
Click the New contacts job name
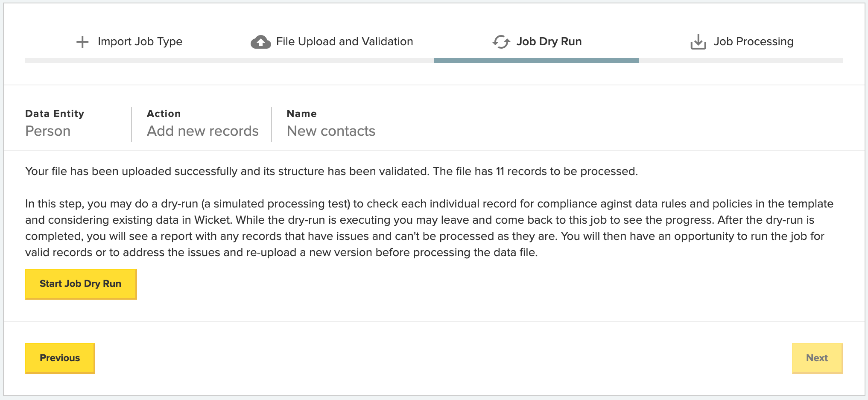(x=331, y=131)
